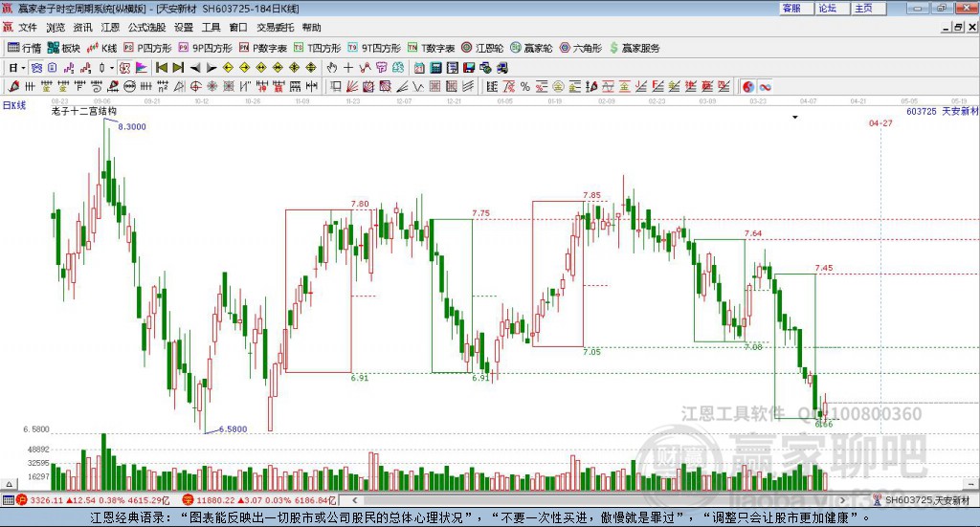980x527 pixels.
Task: Select the red compass circle tool
Action: coord(195,87)
